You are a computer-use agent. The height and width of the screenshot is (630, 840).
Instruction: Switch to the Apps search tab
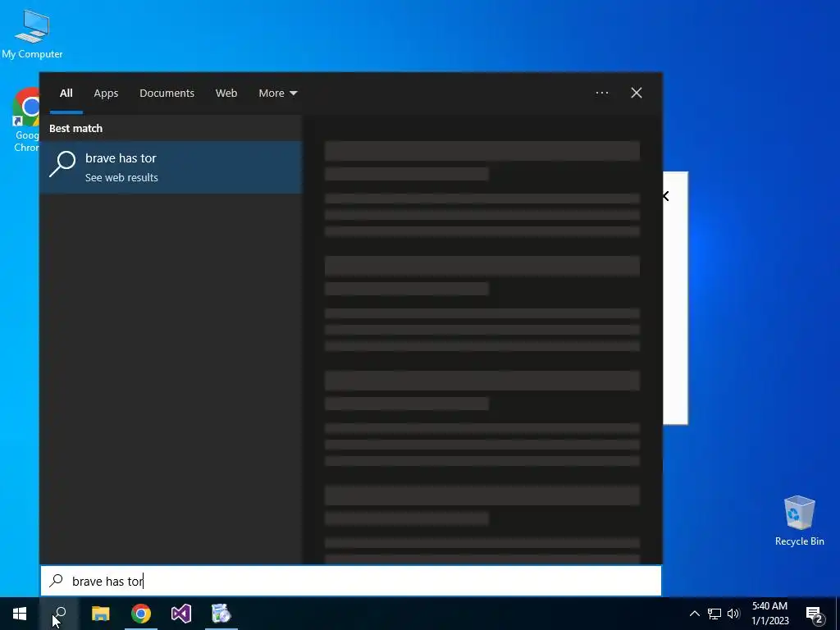point(106,94)
